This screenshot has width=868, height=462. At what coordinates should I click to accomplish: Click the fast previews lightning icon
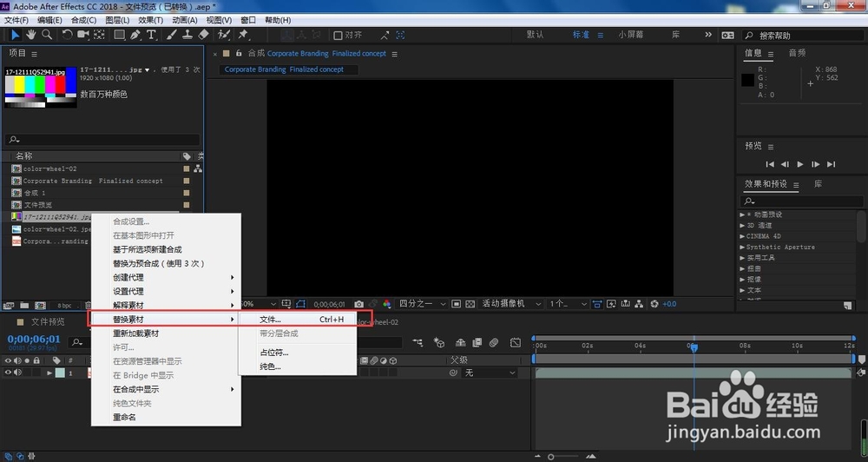pyautogui.click(x=611, y=304)
